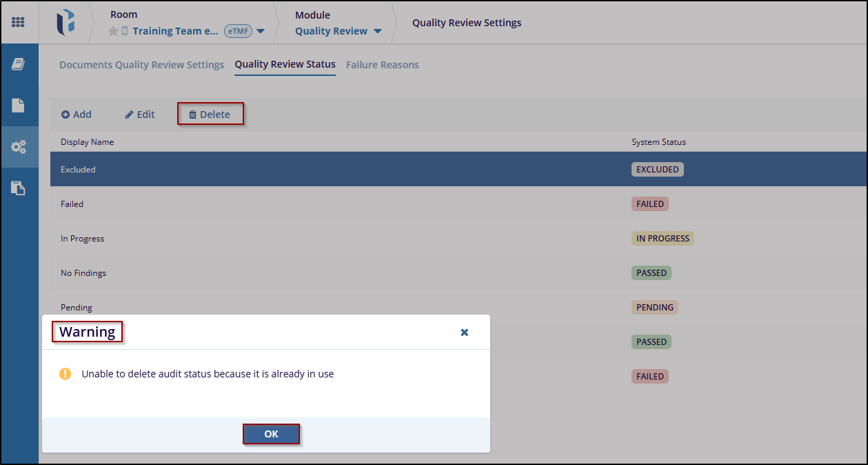The image size is (868, 465).
Task: Open the apps grid menu icon
Action: coord(19,22)
